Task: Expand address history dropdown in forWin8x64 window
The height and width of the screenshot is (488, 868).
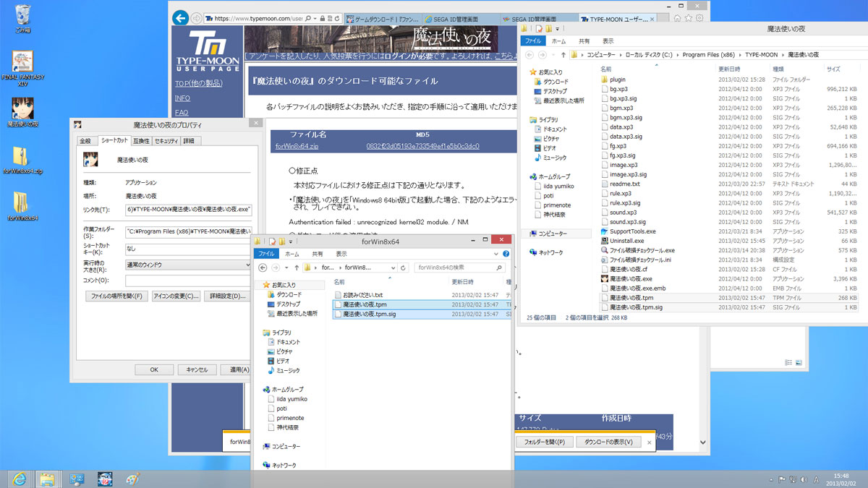Action: point(393,267)
